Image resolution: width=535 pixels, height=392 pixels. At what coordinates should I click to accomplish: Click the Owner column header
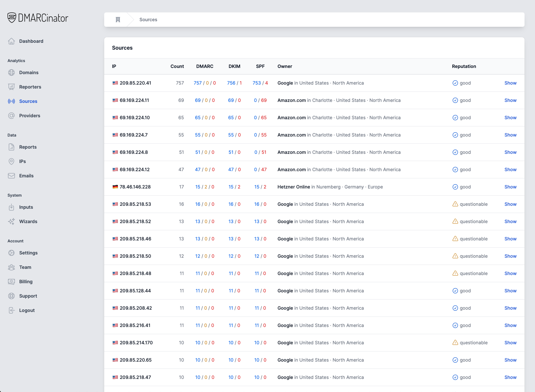click(x=285, y=66)
